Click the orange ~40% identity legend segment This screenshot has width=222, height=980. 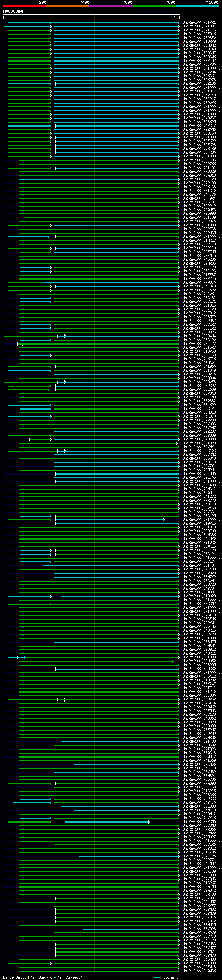click(68, 6)
